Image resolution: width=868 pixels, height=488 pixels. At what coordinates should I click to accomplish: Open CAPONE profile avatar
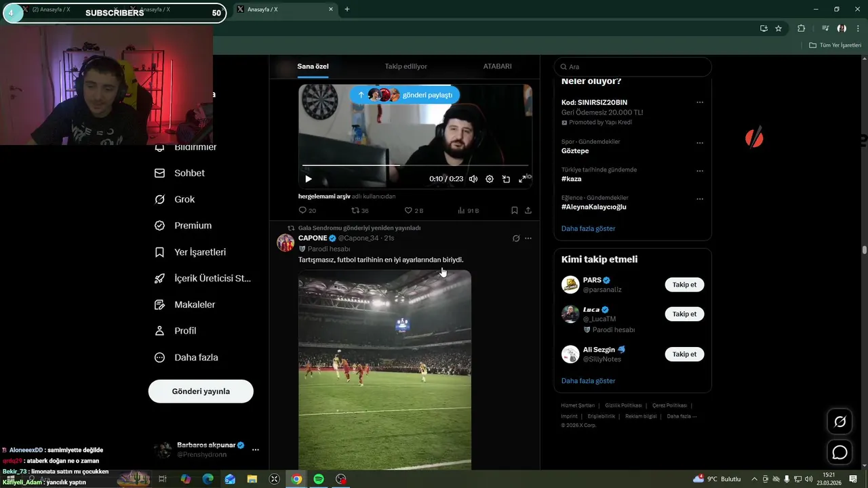285,243
